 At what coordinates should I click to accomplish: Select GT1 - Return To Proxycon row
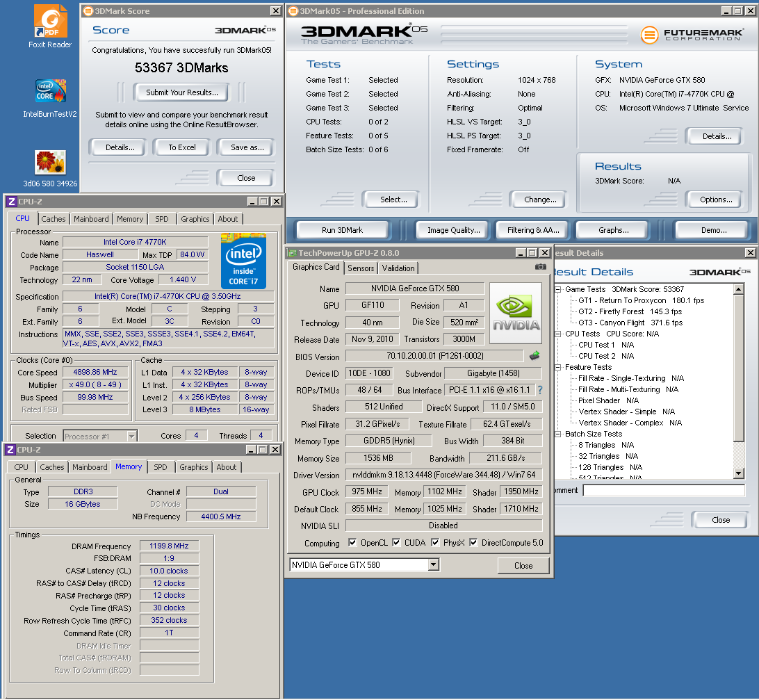coord(641,300)
